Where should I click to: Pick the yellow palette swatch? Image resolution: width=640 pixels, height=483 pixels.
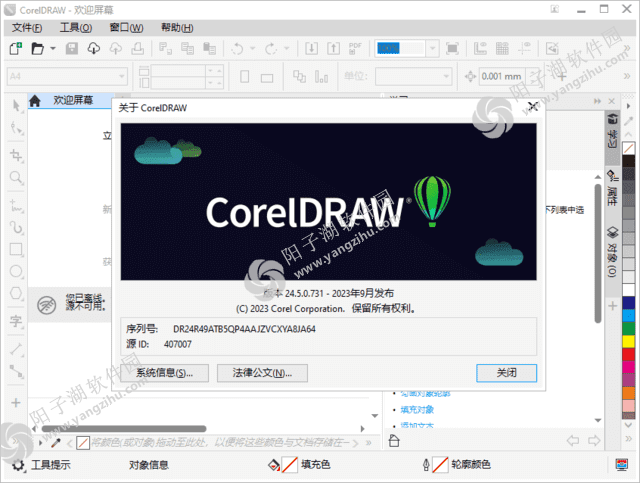(629, 341)
